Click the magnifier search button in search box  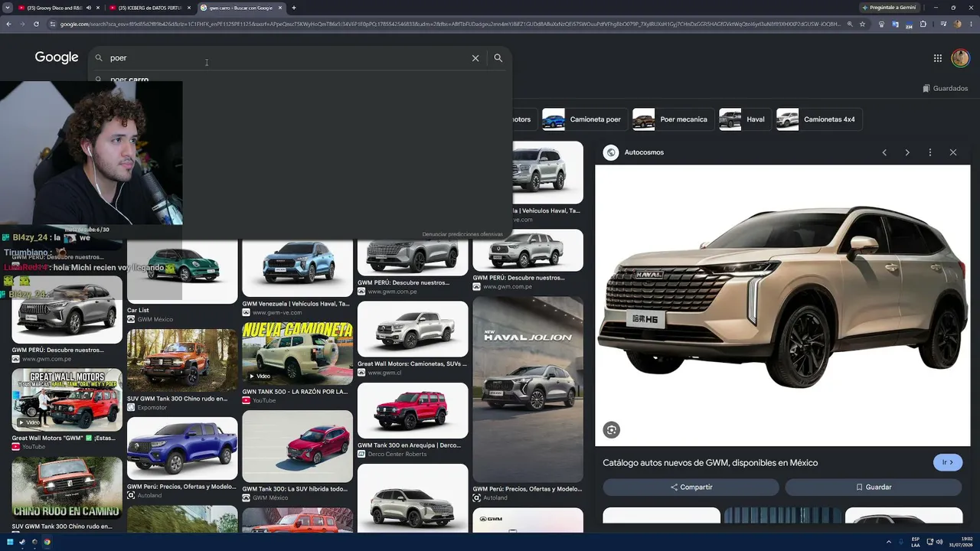[498, 58]
